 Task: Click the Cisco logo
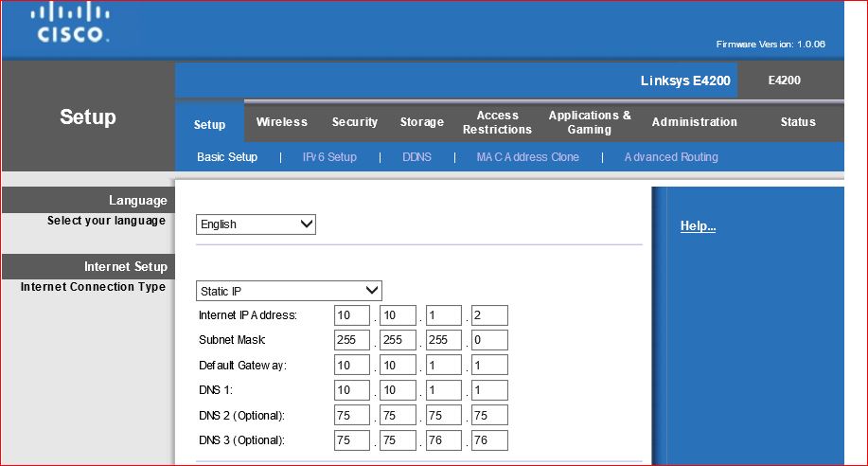point(70,22)
